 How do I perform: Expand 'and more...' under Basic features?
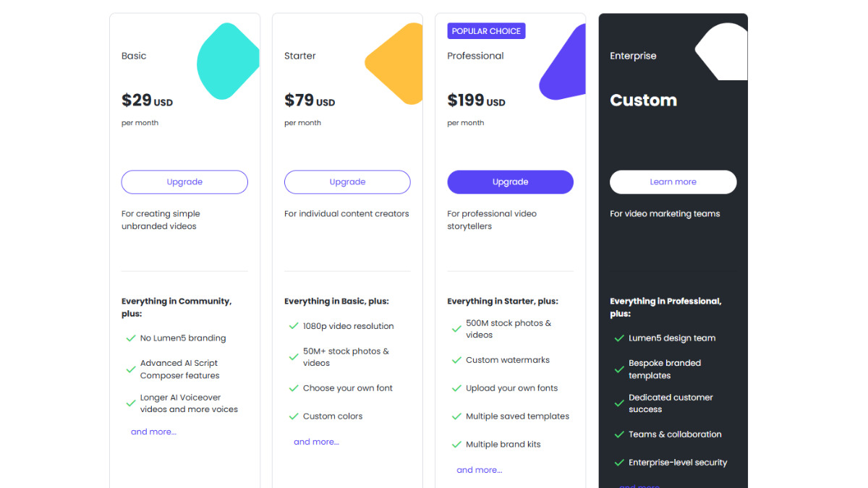coord(153,432)
